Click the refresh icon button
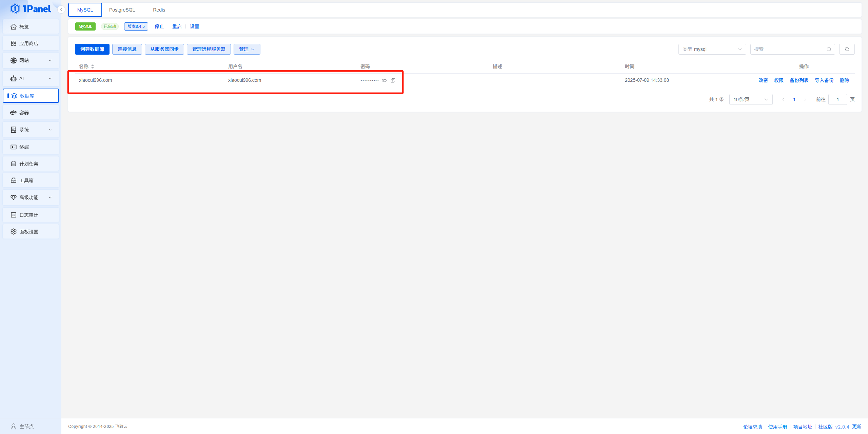This screenshot has width=868, height=434. [x=847, y=49]
